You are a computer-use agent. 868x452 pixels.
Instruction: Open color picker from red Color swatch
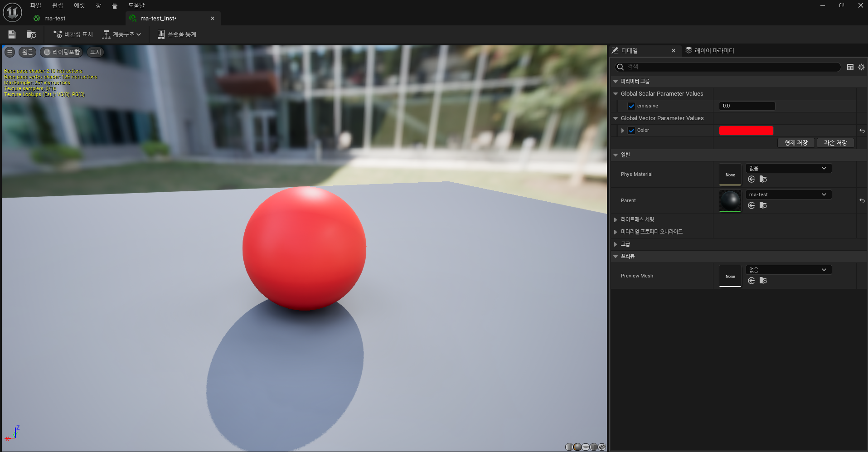click(x=746, y=131)
